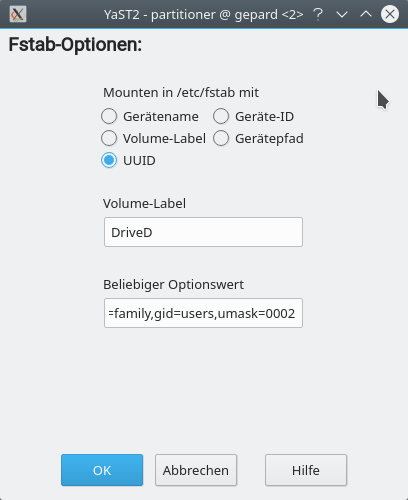Focus the Beliebiger Optionswert input field
Image resolution: width=408 pixels, height=500 pixels.
[x=203, y=313]
